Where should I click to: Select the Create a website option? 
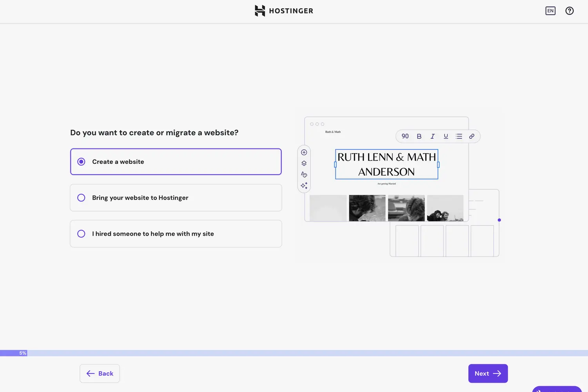[176, 162]
